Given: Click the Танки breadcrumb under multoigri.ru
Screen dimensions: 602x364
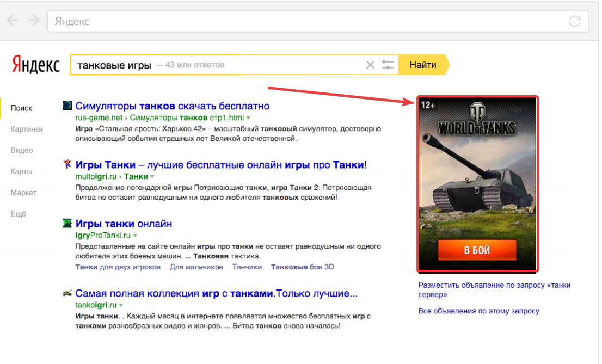Looking at the screenshot, I should (x=136, y=177).
